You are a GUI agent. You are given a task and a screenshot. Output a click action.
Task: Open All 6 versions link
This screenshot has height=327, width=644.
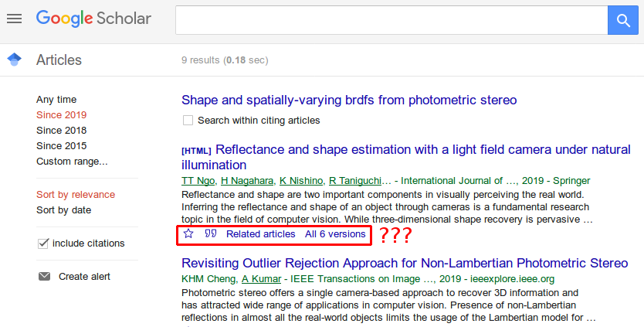click(334, 233)
